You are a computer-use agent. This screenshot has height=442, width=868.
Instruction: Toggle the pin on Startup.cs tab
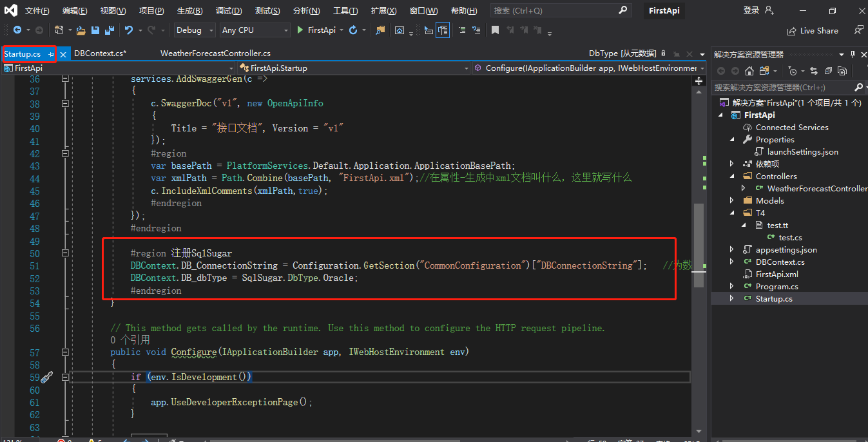(51, 54)
